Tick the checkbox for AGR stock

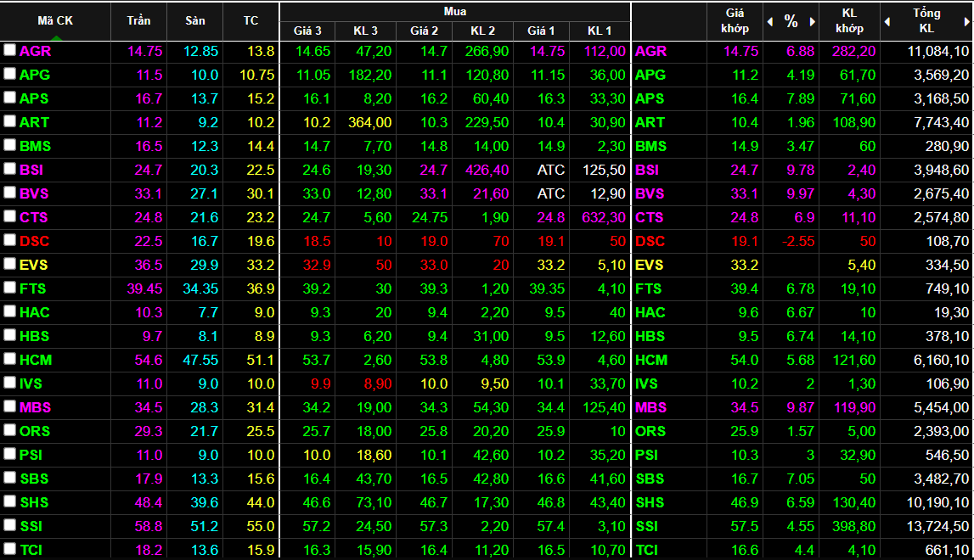9,50
